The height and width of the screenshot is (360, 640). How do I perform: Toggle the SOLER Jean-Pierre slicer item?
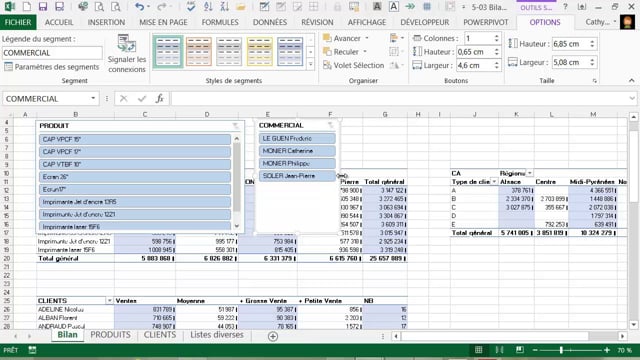[297, 176]
